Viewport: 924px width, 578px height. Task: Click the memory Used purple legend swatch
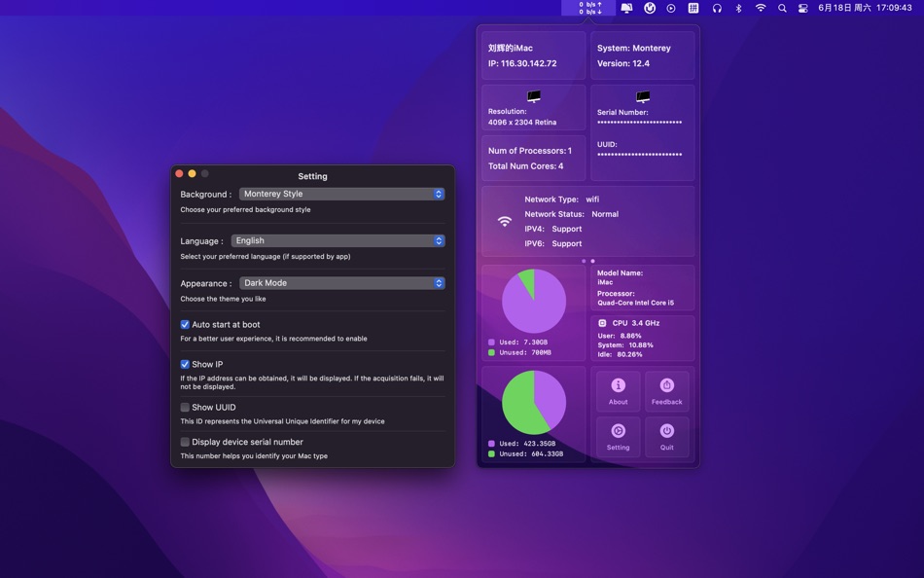click(x=491, y=343)
